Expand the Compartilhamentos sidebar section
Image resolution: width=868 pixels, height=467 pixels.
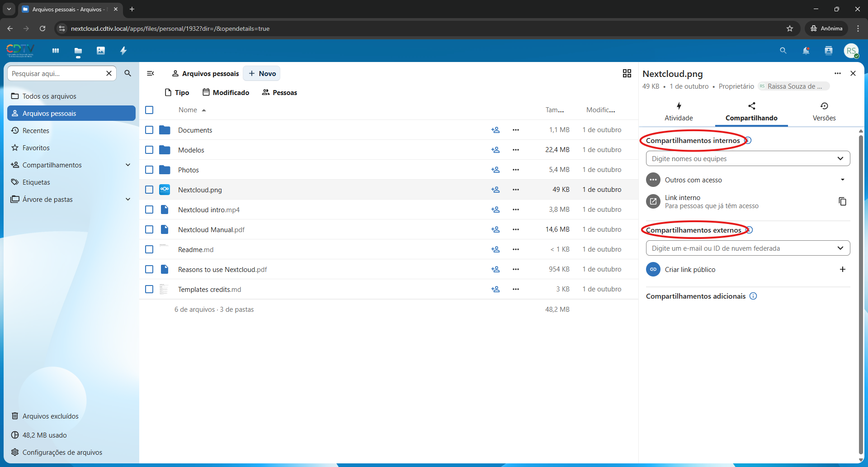coord(128,165)
